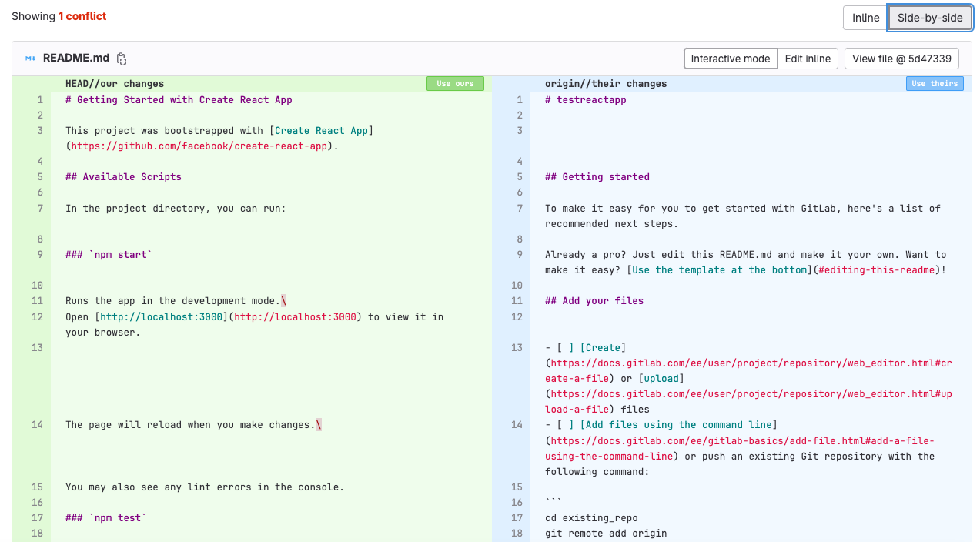Click the 'cd existing_repo' line
The image size is (980, 542).
click(591, 517)
